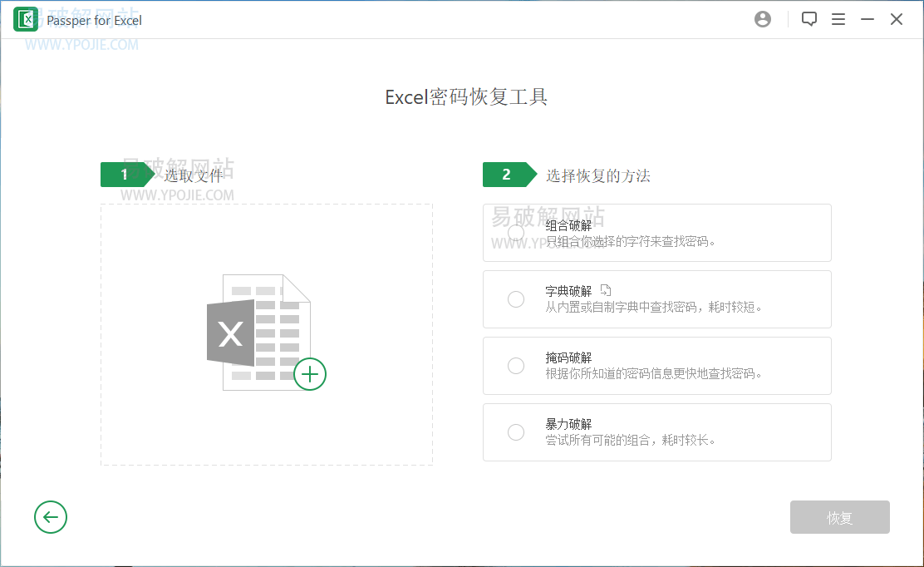Image resolution: width=924 pixels, height=567 pixels.
Task: Click the green step 2 arrow badge
Action: [507, 175]
